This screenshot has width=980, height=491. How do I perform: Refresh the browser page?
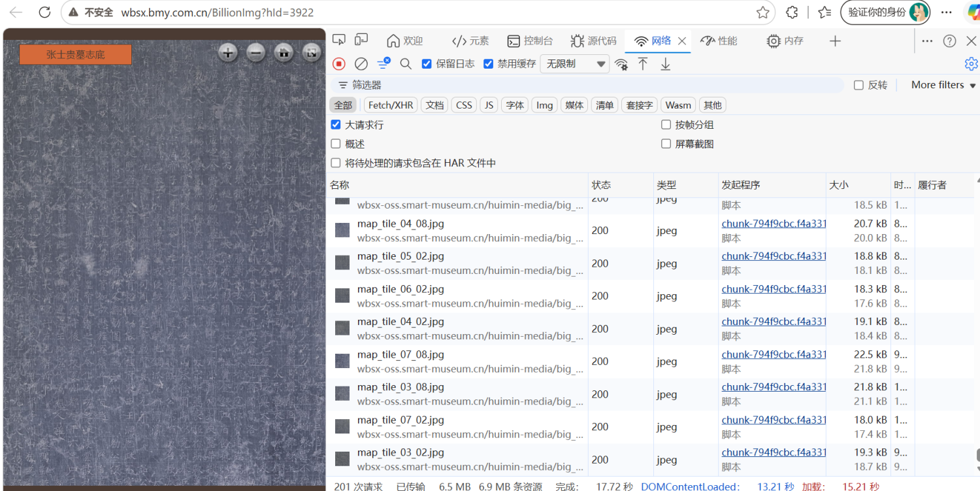pos(44,12)
